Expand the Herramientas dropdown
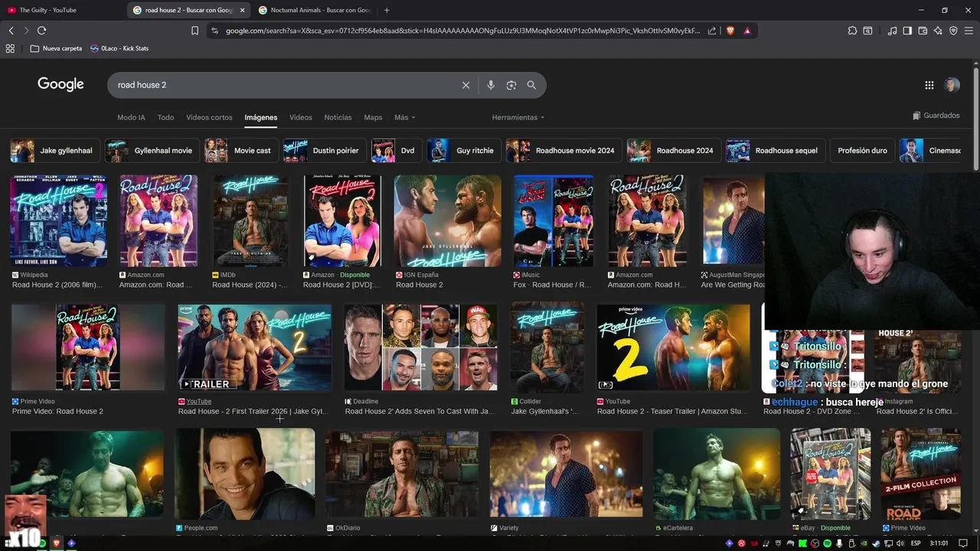This screenshot has height=551, width=980. click(518, 117)
